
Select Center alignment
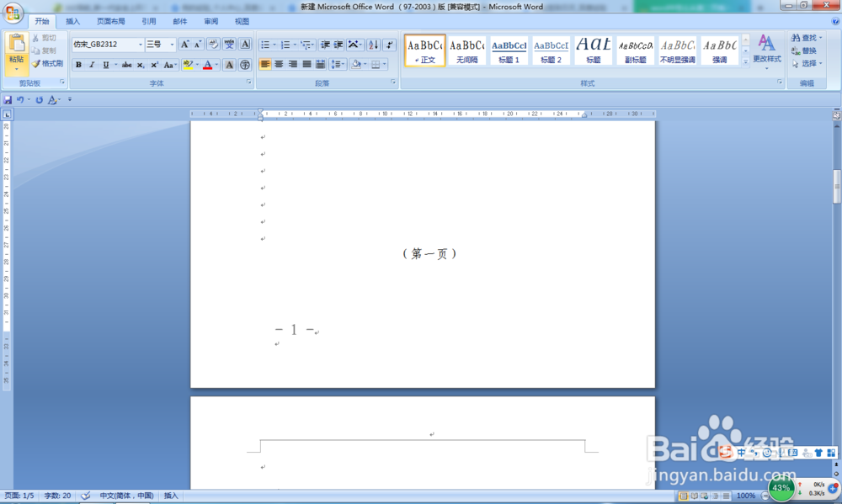pos(279,65)
